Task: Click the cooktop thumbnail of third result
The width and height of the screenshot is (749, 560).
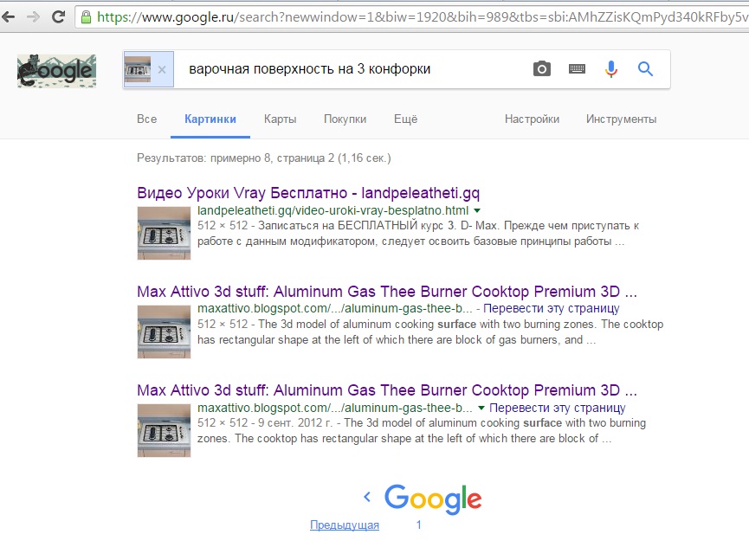Action: [x=164, y=431]
